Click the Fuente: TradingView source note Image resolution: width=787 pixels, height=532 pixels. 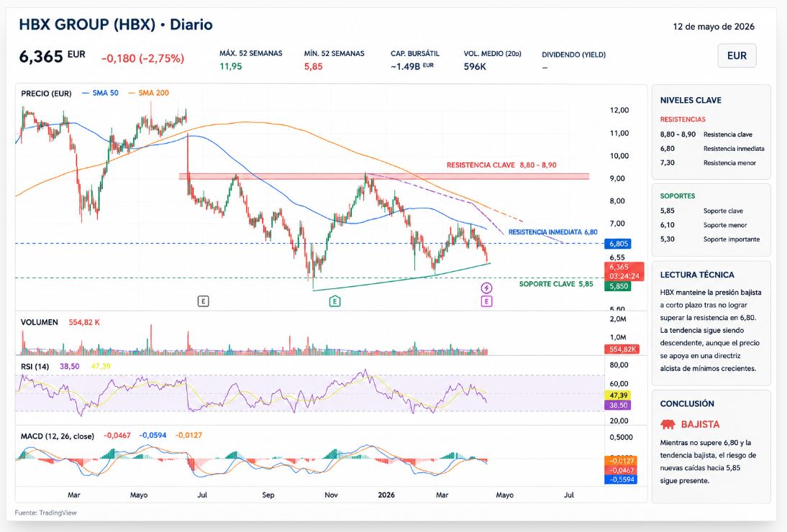pyautogui.click(x=45, y=513)
